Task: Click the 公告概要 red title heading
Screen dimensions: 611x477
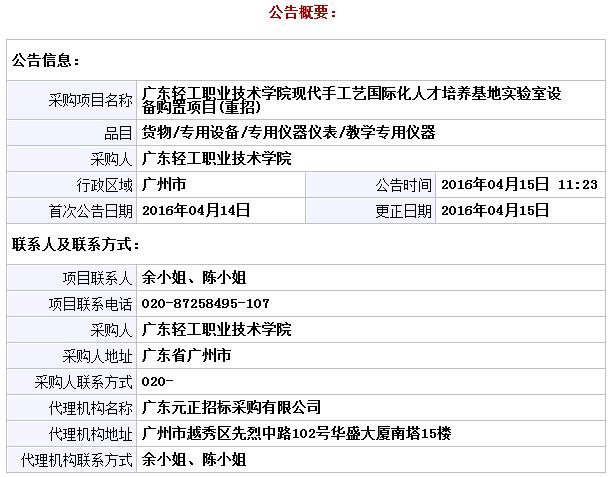Action: (x=303, y=13)
